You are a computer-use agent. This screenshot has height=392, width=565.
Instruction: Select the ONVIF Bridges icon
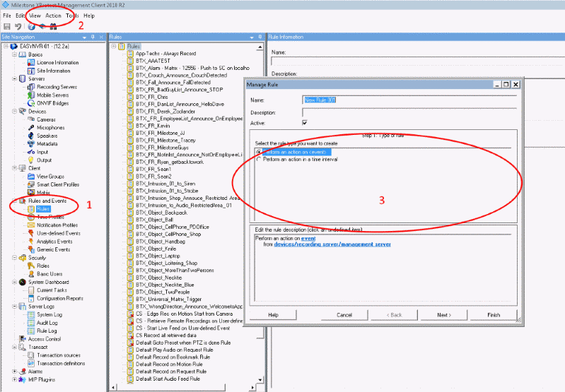click(x=31, y=103)
